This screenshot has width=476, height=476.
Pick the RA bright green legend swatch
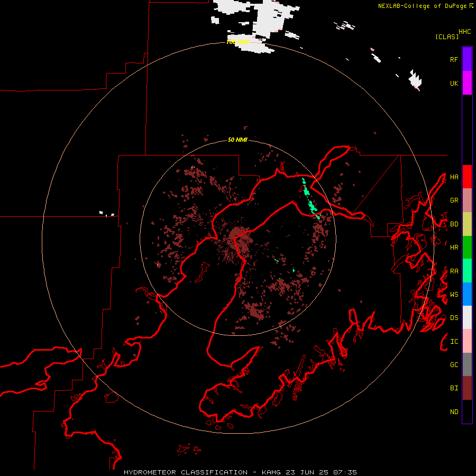(x=467, y=271)
